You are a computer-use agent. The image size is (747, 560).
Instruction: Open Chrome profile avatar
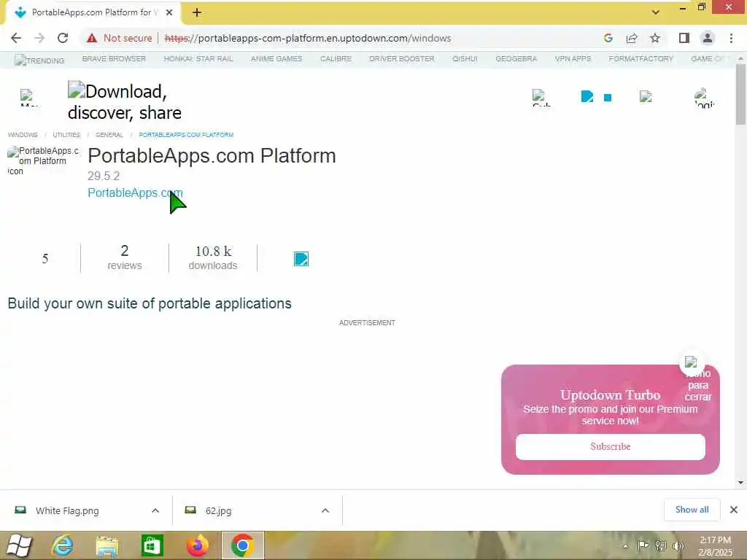click(708, 38)
